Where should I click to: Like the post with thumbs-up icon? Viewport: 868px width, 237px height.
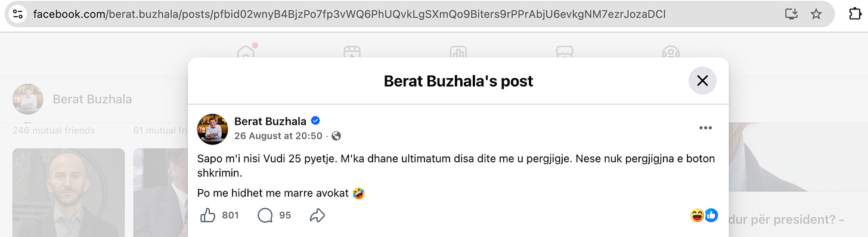[207, 216]
